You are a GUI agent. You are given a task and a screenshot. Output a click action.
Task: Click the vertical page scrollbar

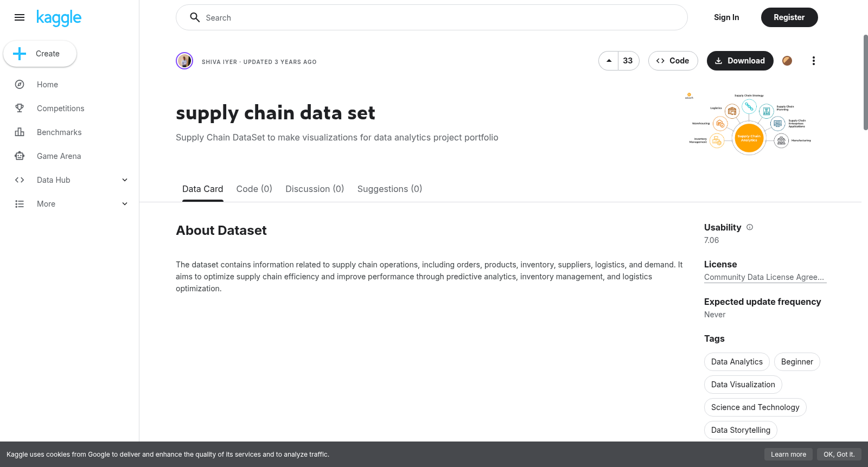[865, 82]
